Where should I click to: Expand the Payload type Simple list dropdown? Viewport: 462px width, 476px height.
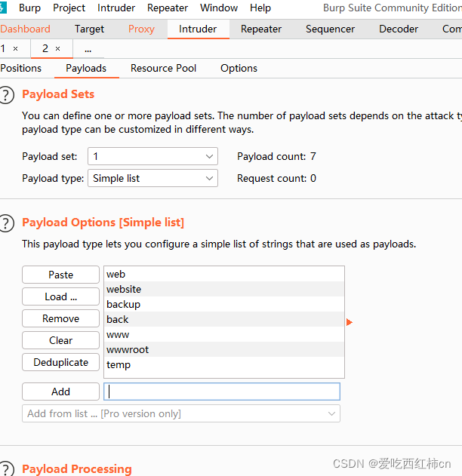click(152, 178)
